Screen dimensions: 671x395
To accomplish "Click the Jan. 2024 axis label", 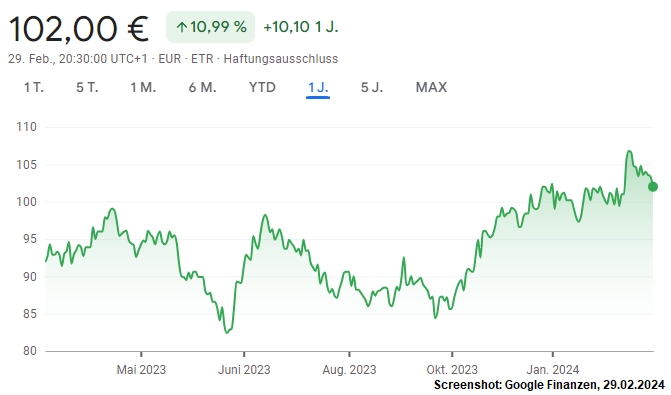I will pyautogui.click(x=553, y=370).
